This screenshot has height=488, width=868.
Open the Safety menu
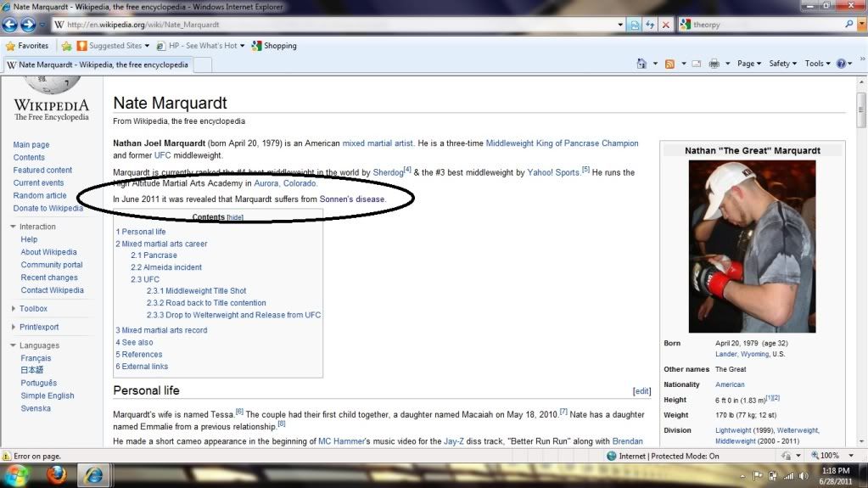coord(781,64)
